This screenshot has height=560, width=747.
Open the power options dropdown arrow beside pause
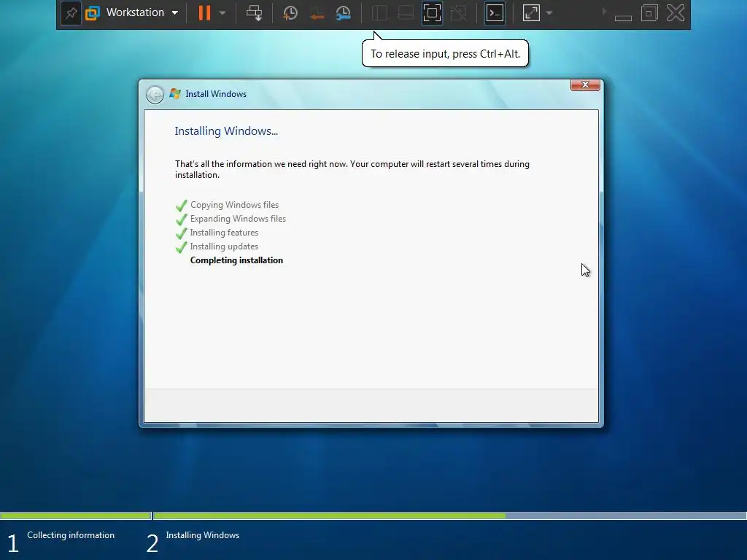coord(222,13)
